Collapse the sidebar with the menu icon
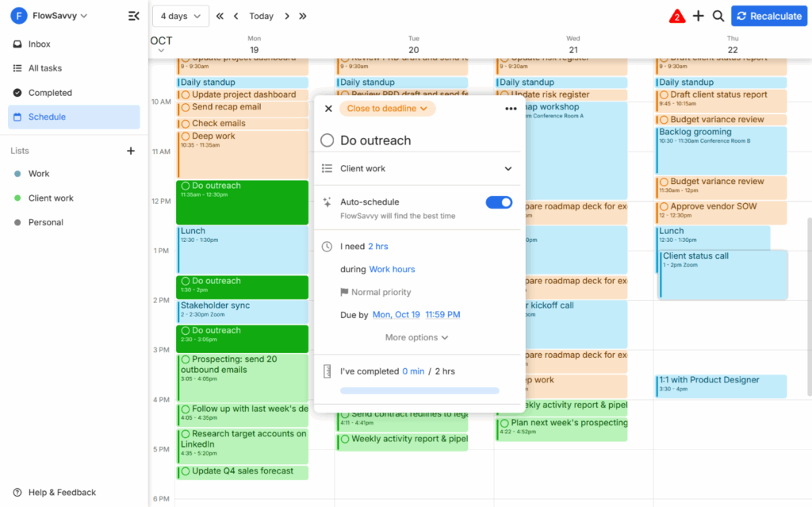The height and width of the screenshot is (507, 812). [x=133, y=16]
